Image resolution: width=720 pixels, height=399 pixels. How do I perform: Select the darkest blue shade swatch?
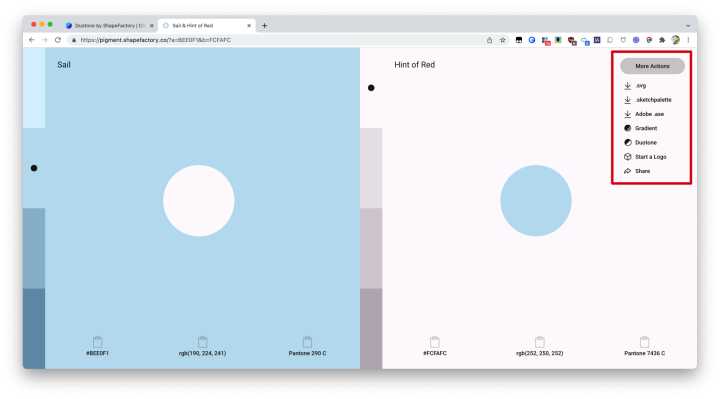(34, 328)
